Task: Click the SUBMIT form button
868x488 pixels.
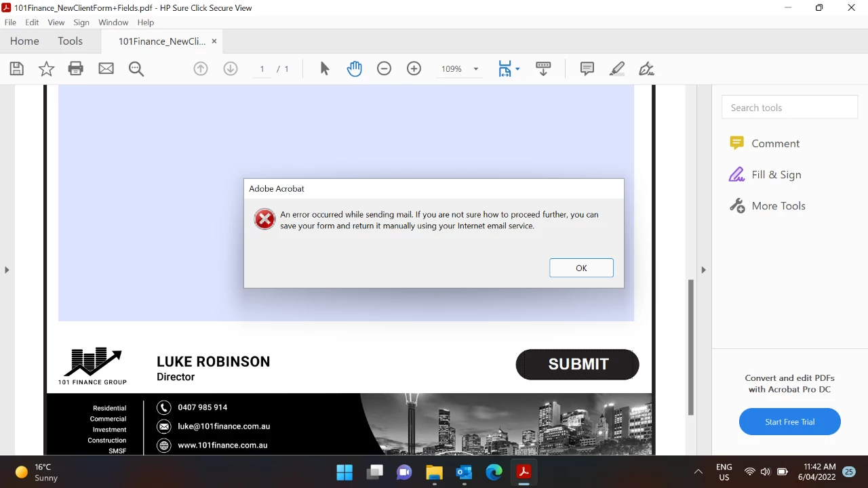Action: (578, 365)
